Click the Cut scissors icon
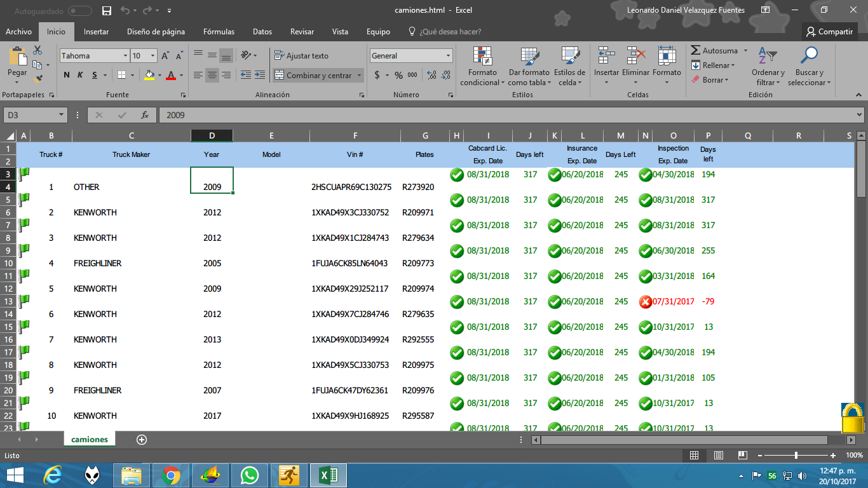Image resolution: width=868 pixels, height=488 pixels. pyautogui.click(x=37, y=50)
